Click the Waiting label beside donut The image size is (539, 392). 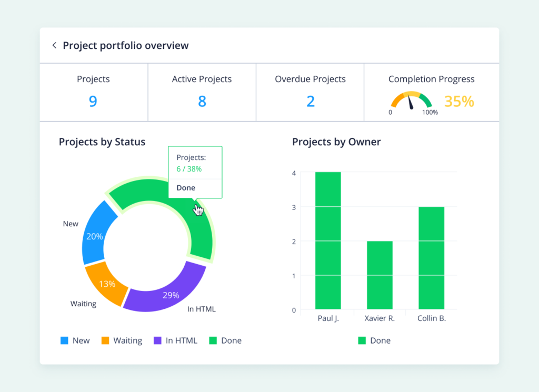coord(83,304)
